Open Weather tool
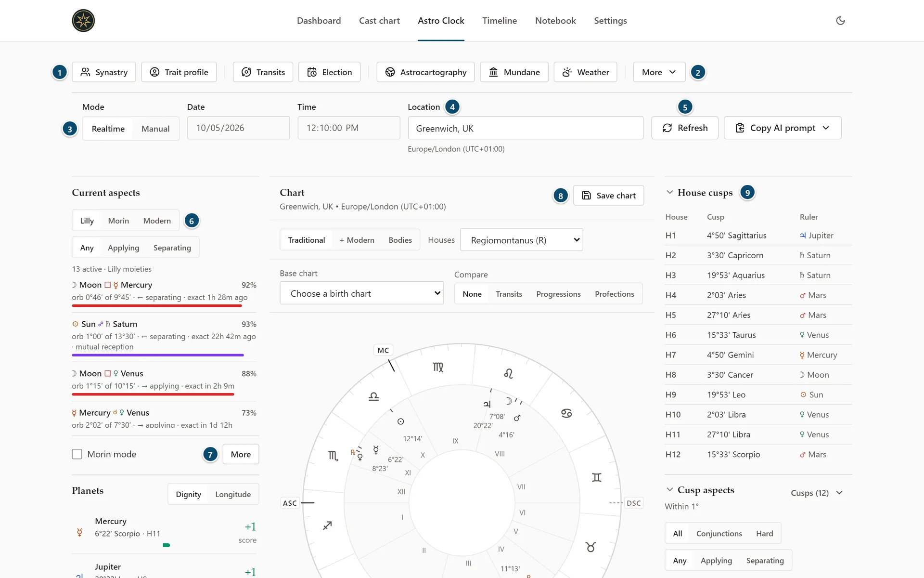Screen dimensions: 924x578 point(586,72)
